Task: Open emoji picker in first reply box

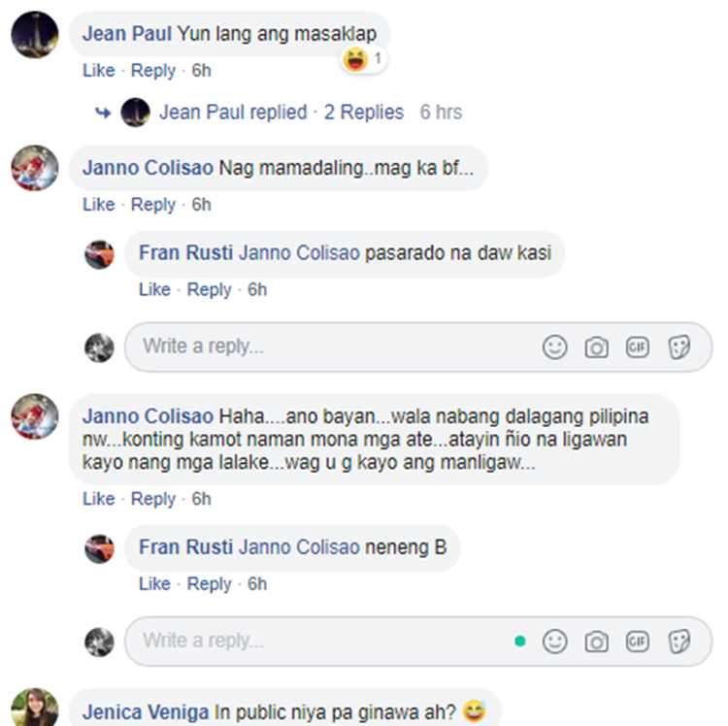Action: coord(555,346)
